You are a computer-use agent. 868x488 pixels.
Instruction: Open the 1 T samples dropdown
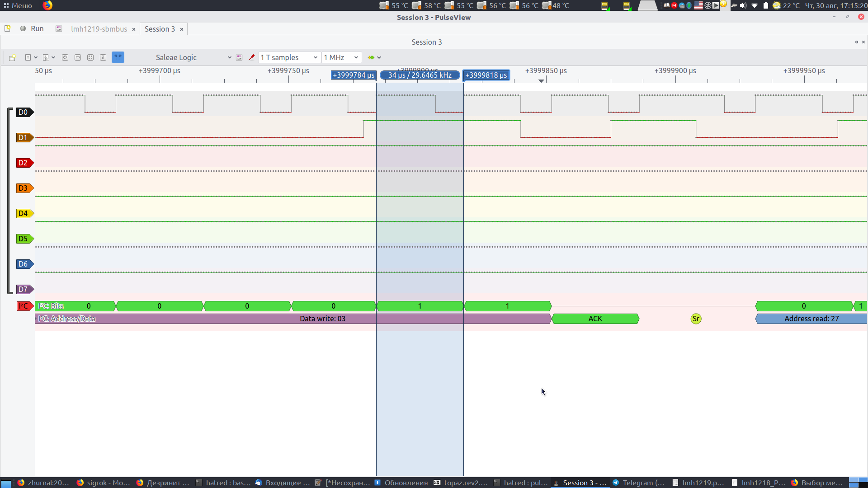click(x=289, y=57)
